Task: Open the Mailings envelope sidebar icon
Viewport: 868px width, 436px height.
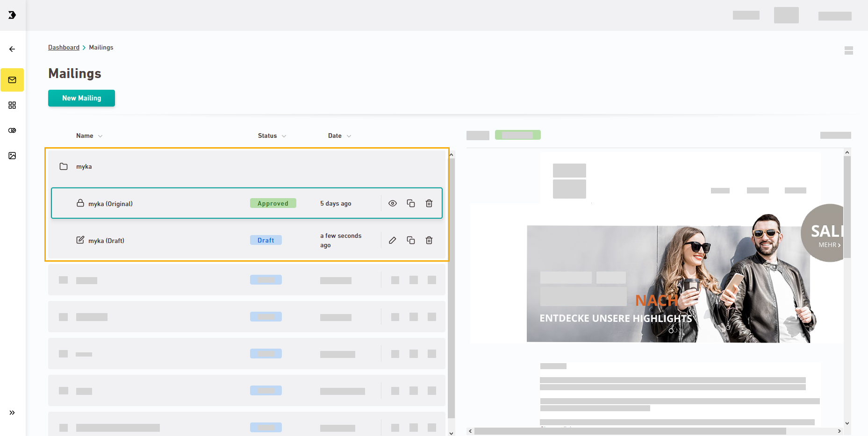Action: tap(12, 80)
